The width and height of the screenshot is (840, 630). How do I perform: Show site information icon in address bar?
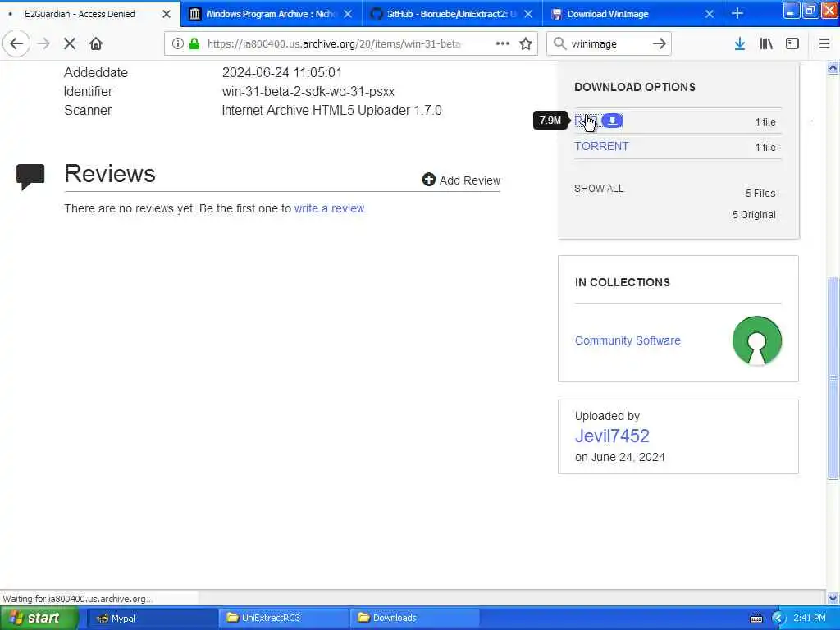177,43
